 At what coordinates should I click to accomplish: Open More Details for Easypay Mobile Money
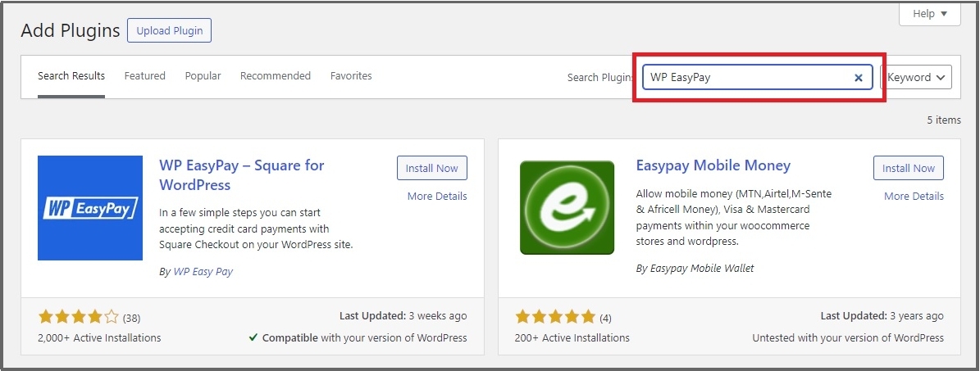[914, 196]
